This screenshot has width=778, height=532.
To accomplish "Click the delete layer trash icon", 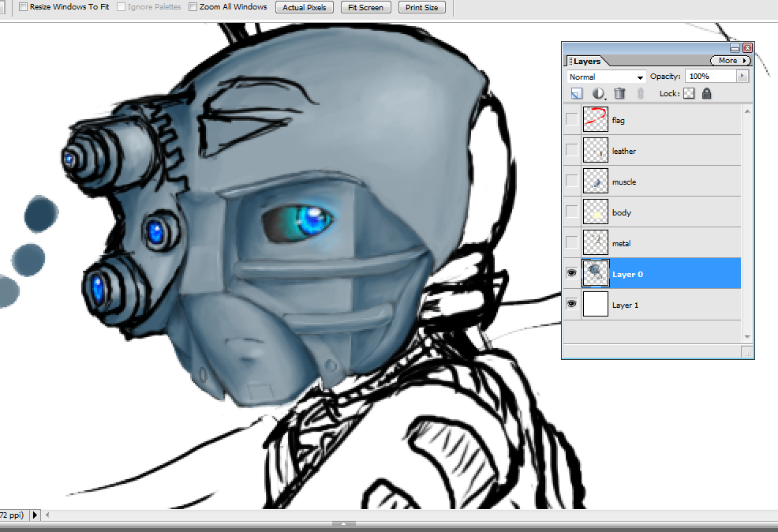I will tap(620, 93).
